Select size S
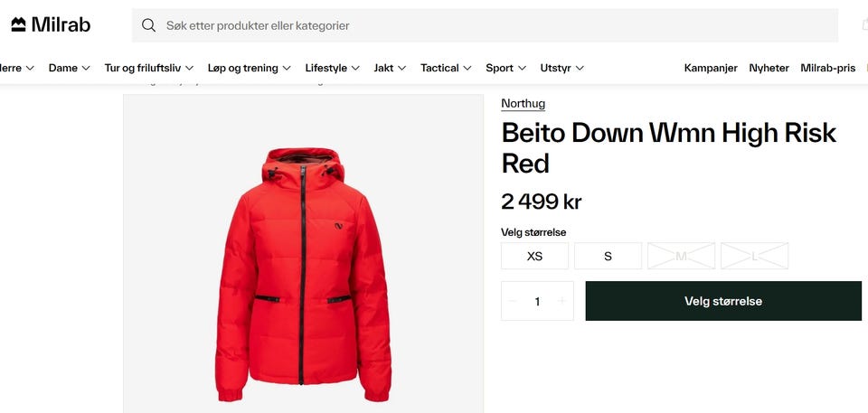The image size is (868, 413). pos(608,256)
